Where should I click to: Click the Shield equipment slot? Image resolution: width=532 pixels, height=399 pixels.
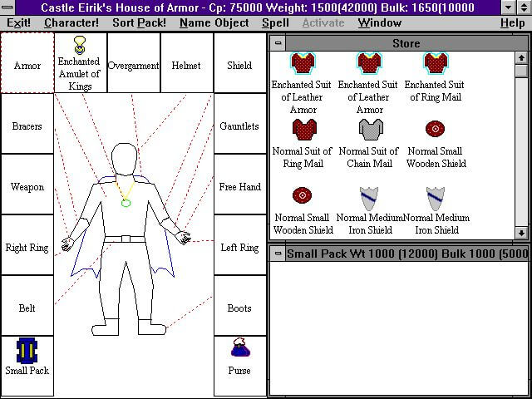[x=240, y=63]
